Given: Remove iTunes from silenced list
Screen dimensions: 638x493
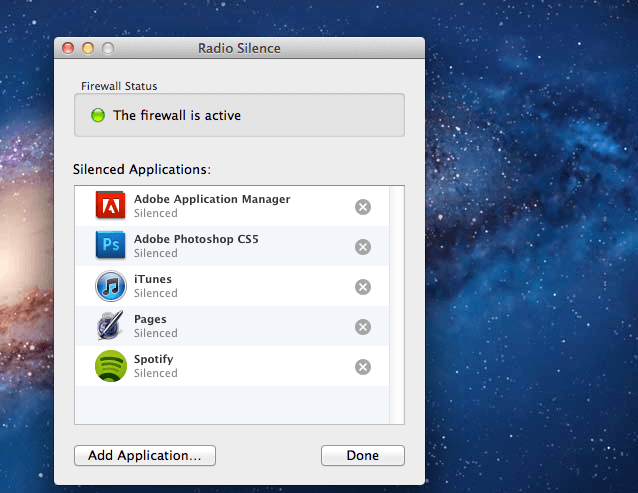Looking at the screenshot, I should point(363,287).
